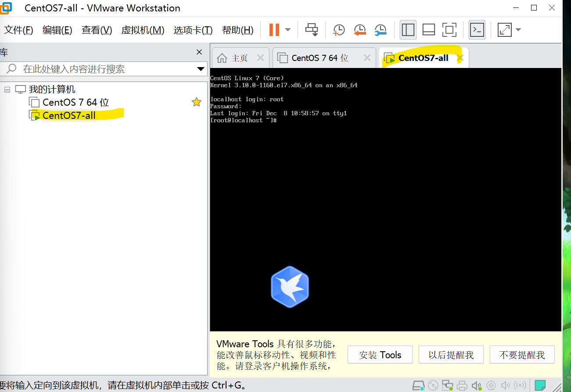The image size is (571, 392).
Task: Click inside the VM console screen
Action: 386,200
